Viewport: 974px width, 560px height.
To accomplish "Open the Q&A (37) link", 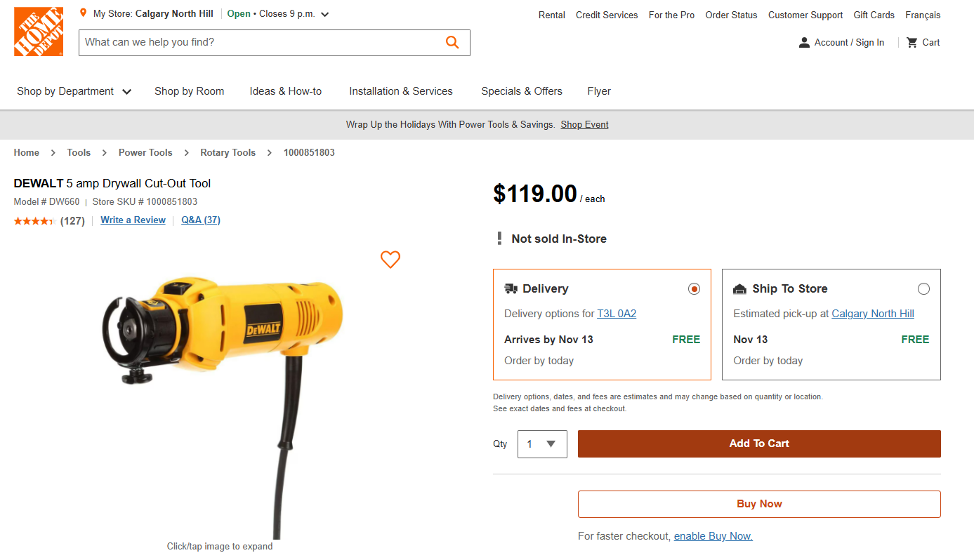I will point(200,220).
